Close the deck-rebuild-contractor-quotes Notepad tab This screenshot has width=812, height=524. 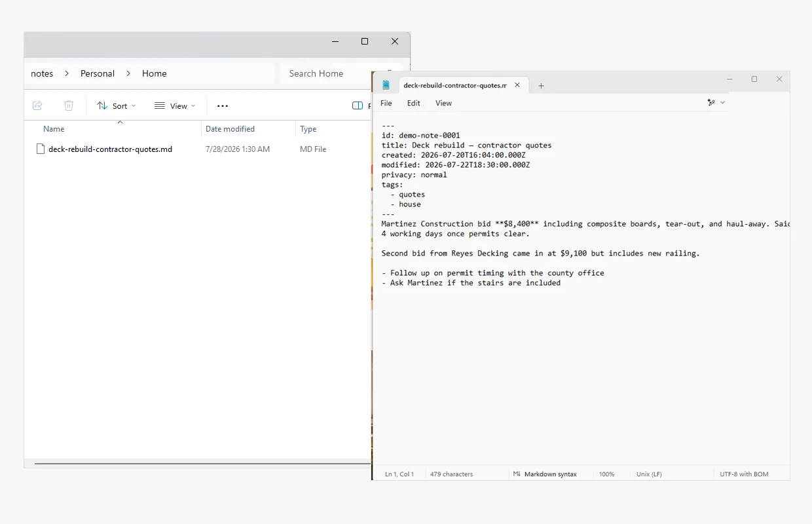click(x=517, y=85)
